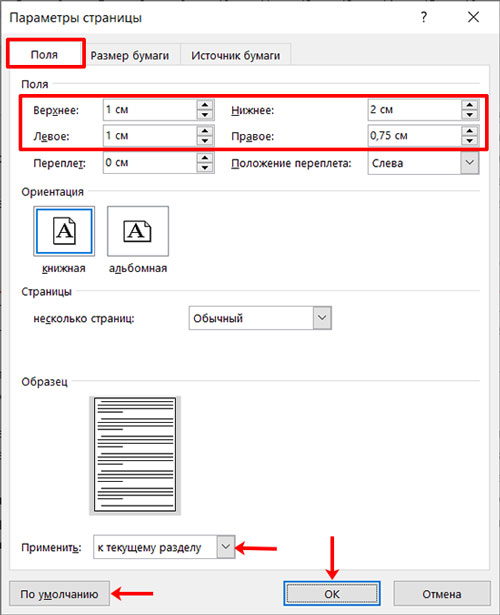
Task: Click the Отмена cancel button
Action: (442, 594)
